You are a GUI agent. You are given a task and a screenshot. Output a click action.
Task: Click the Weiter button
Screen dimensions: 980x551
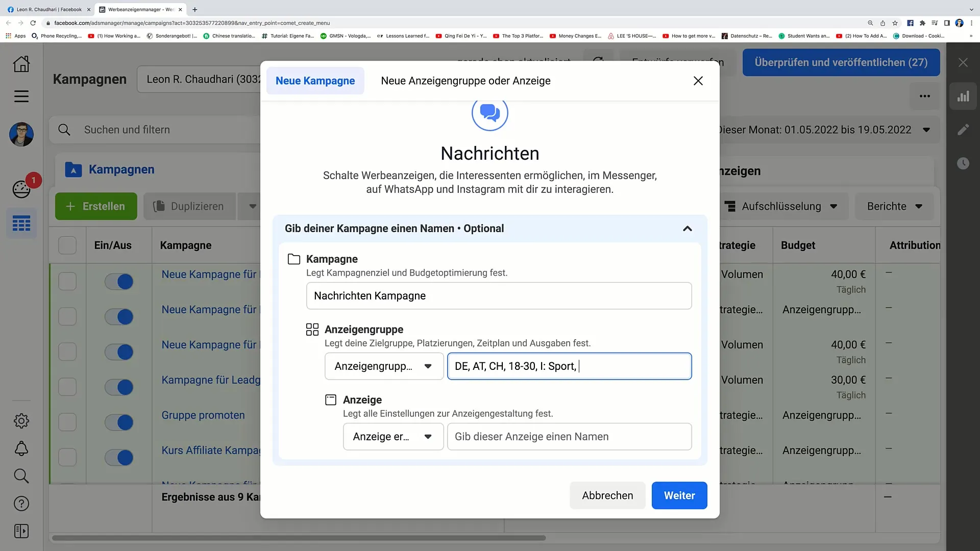coord(679,495)
